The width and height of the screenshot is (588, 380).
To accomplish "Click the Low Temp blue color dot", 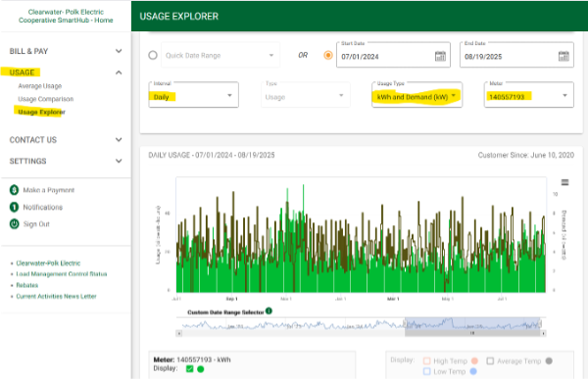I will (473, 371).
